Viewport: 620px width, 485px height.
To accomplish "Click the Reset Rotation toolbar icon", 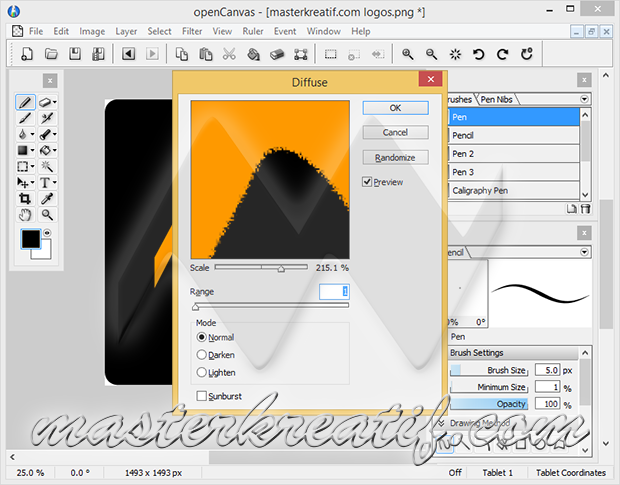I will point(527,54).
